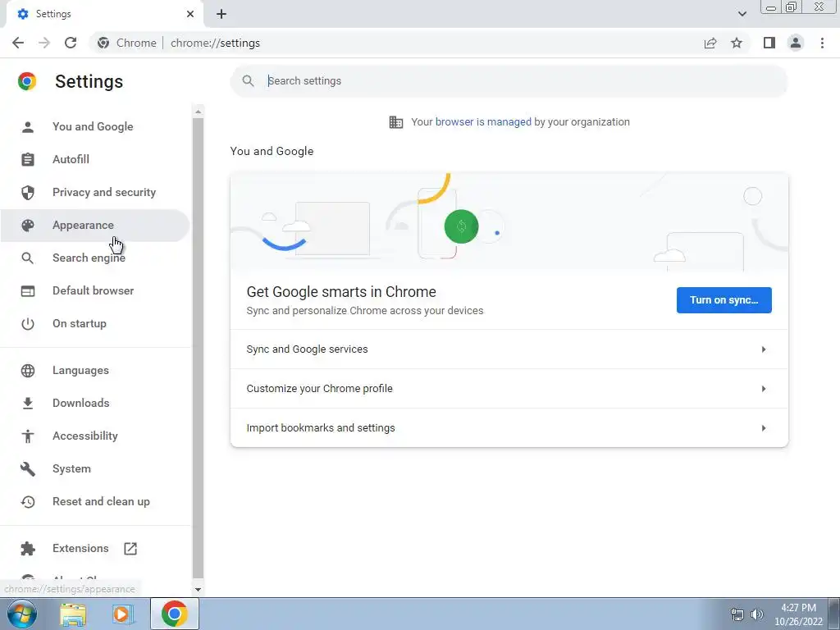The image size is (840, 630).
Task: Expand arrow on Sync and Google services
Action: point(764,349)
